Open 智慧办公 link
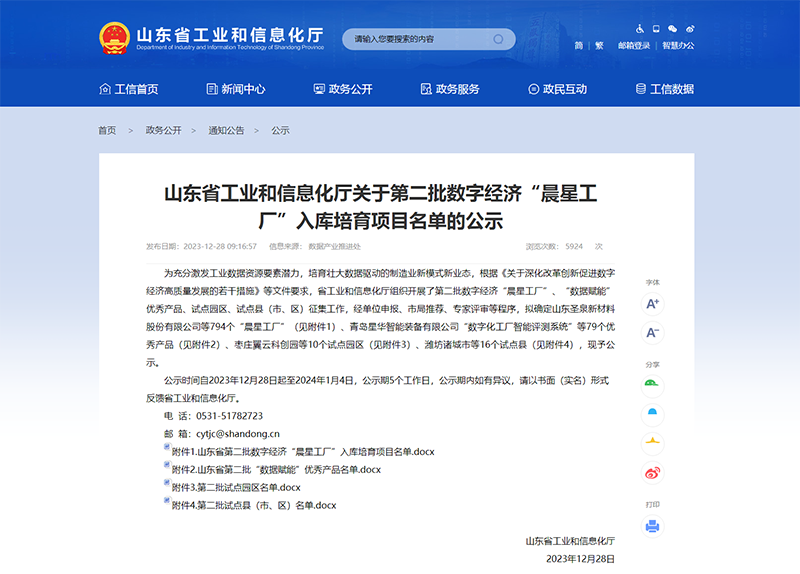The height and width of the screenshot is (574, 800). click(x=678, y=46)
